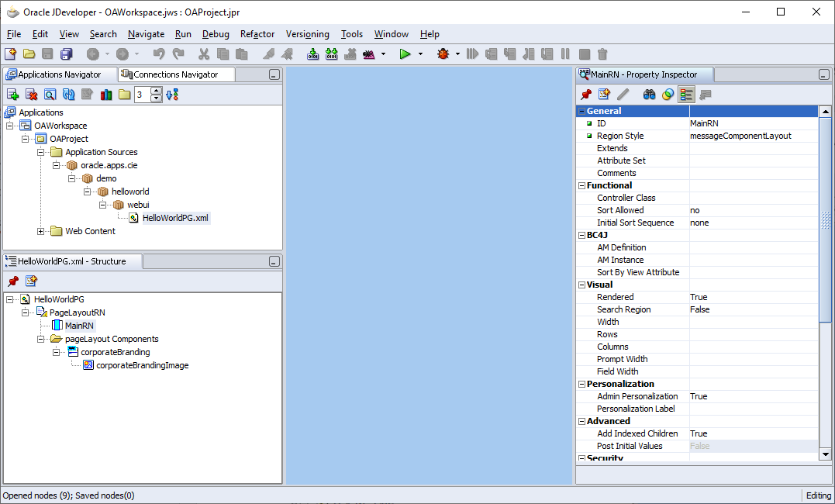
Task: Click the search magnifier icon in navigator toolbar
Action: pyautogui.click(x=50, y=95)
